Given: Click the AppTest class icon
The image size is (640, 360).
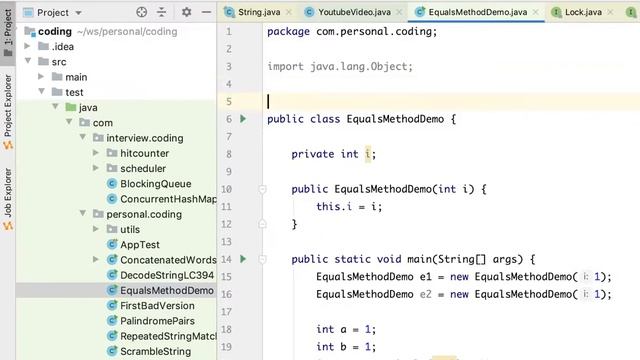Looking at the screenshot, I should point(112,244).
